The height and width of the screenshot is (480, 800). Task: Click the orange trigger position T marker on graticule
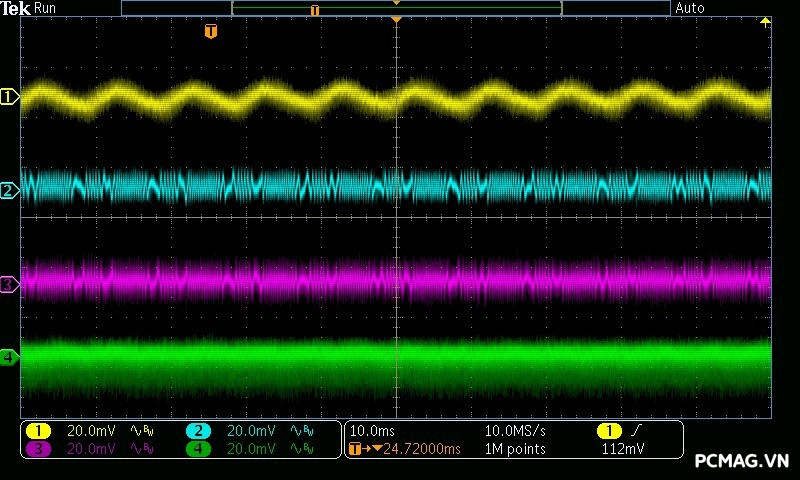click(210, 32)
